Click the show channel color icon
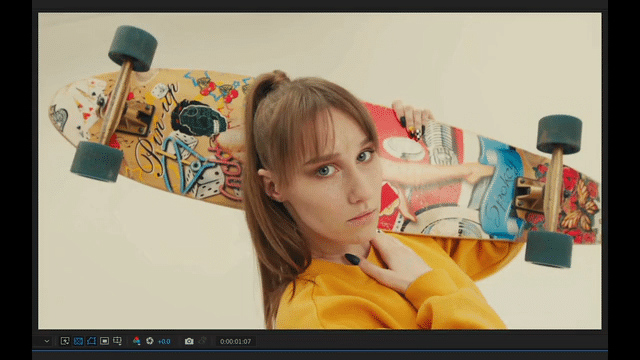Viewport: 640px width, 360px height. (137, 341)
